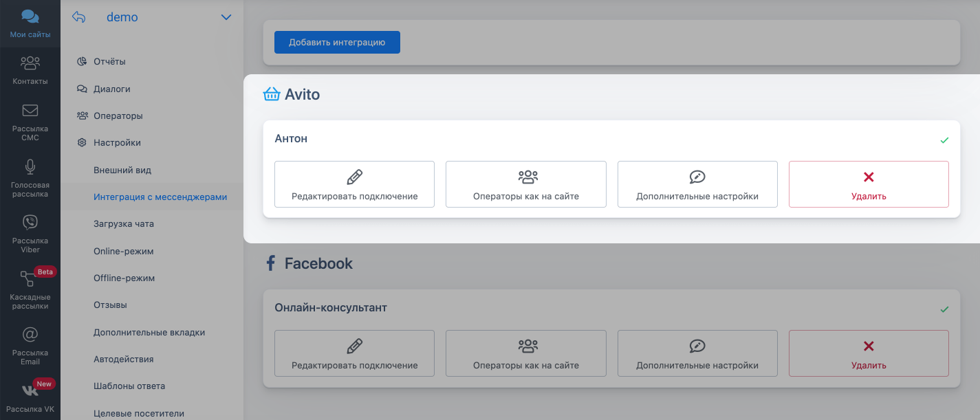Delete the Онлайн-консультант Facebook connection
The image size is (980, 420).
869,353
